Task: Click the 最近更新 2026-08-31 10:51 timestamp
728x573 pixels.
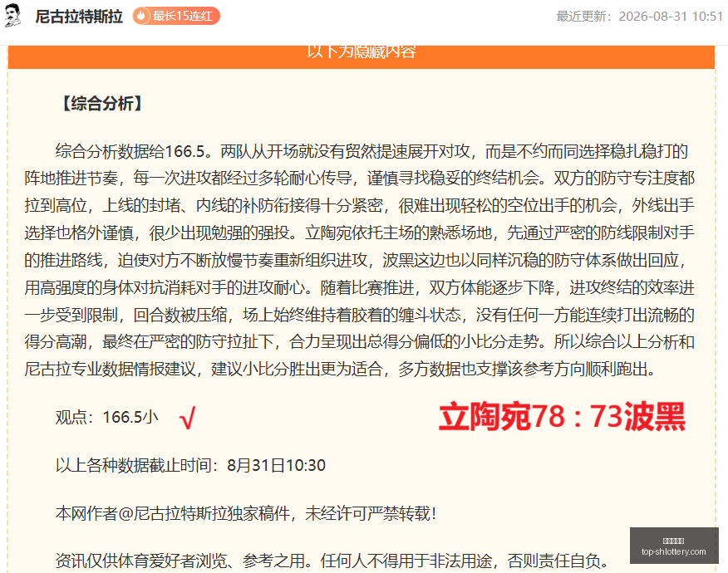Action: click(x=639, y=17)
